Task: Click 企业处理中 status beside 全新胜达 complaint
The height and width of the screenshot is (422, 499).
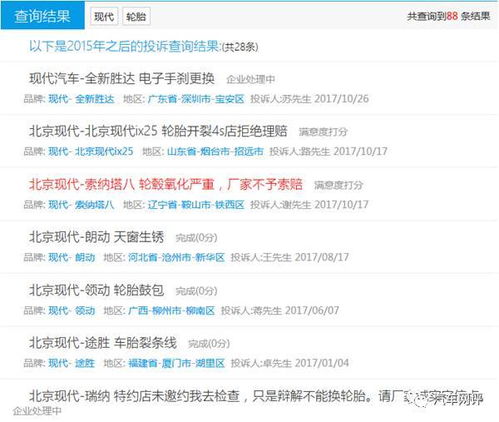Action: click(x=251, y=79)
